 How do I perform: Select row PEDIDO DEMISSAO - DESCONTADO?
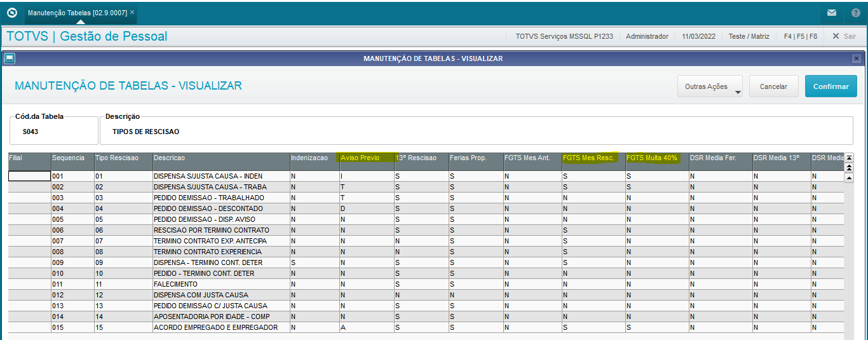(x=426, y=208)
